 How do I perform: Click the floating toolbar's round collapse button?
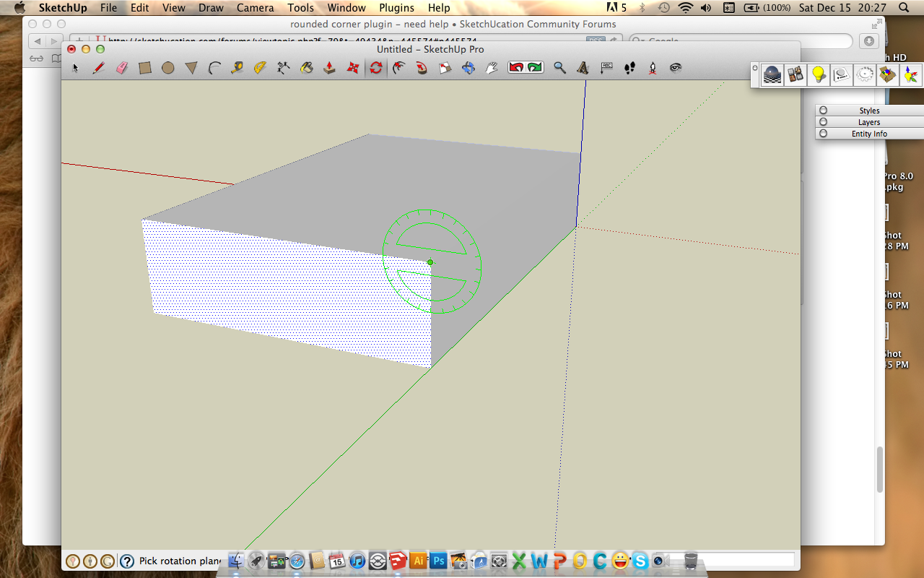pyautogui.click(x=755, y=68)
